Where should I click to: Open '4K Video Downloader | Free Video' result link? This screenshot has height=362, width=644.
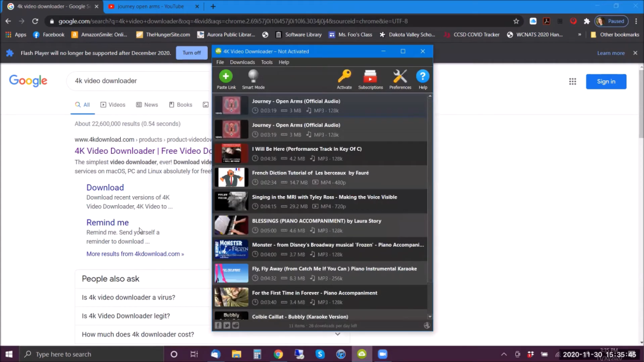pyautogui.click(x=143, y=151)
